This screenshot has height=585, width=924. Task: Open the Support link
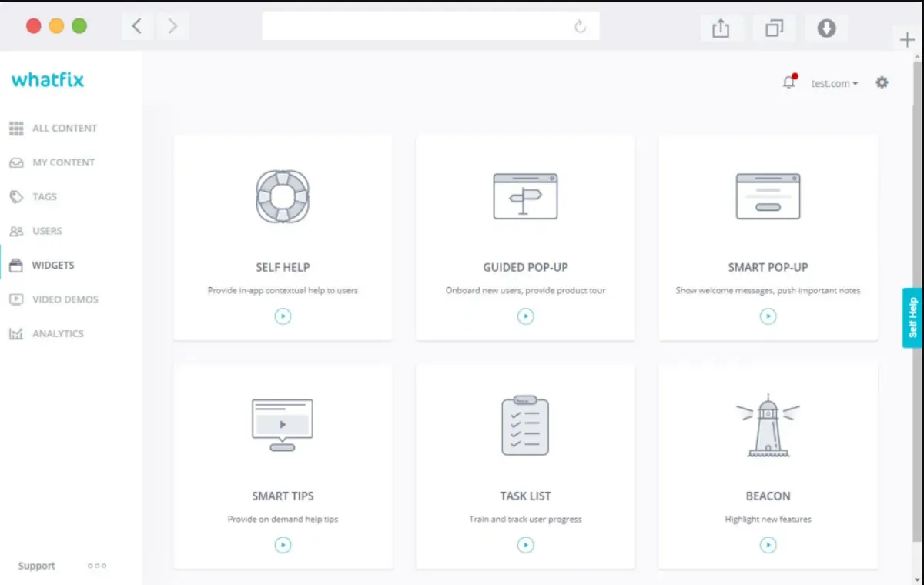click(37, 566)
